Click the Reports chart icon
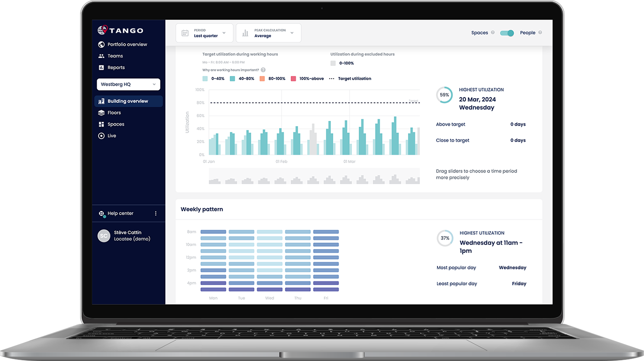 pos(102,68)
